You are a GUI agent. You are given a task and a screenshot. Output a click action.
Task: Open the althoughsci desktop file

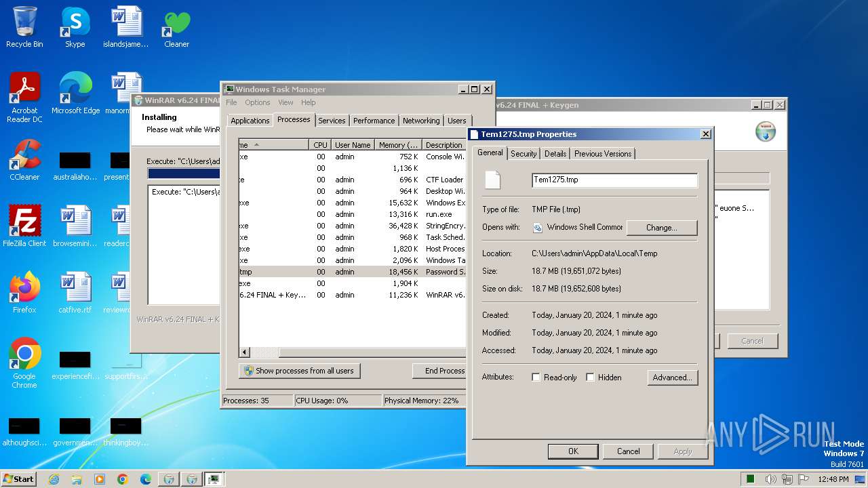[24, 432]
